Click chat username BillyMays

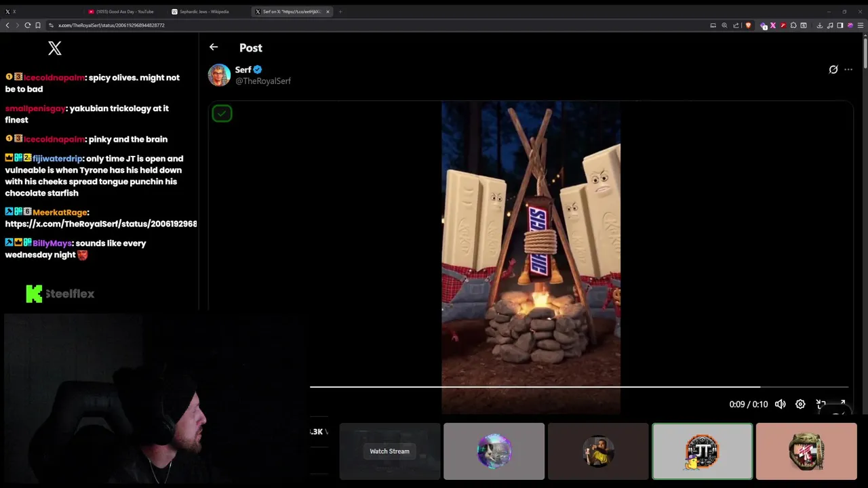pos(52,243)
